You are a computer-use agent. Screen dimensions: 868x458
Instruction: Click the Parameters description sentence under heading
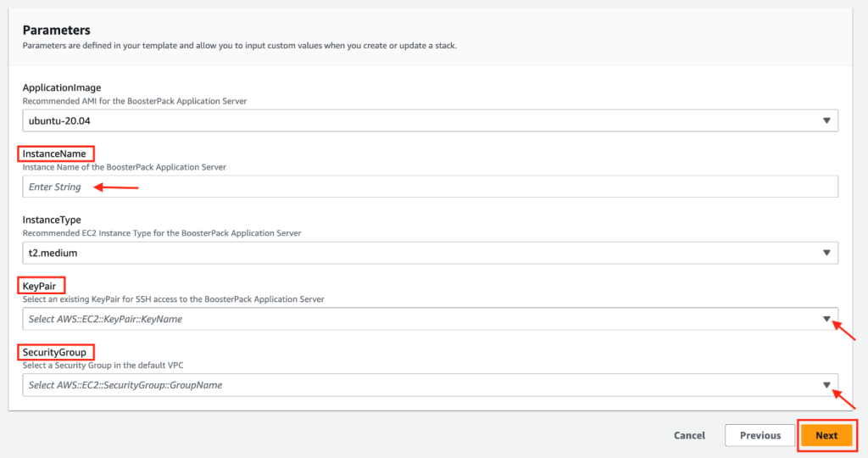pos(239,45)
